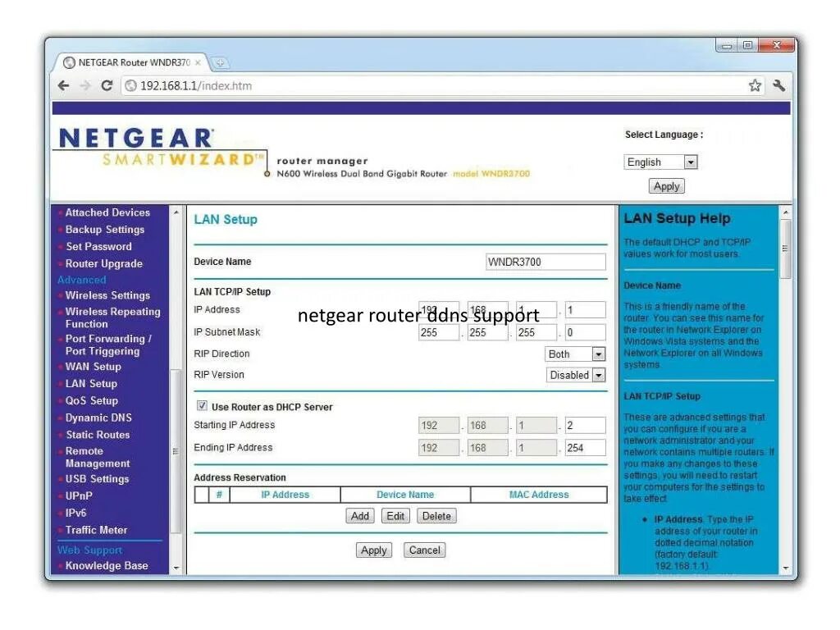Click Ending IP Address last octet

[x=585, y=449]
